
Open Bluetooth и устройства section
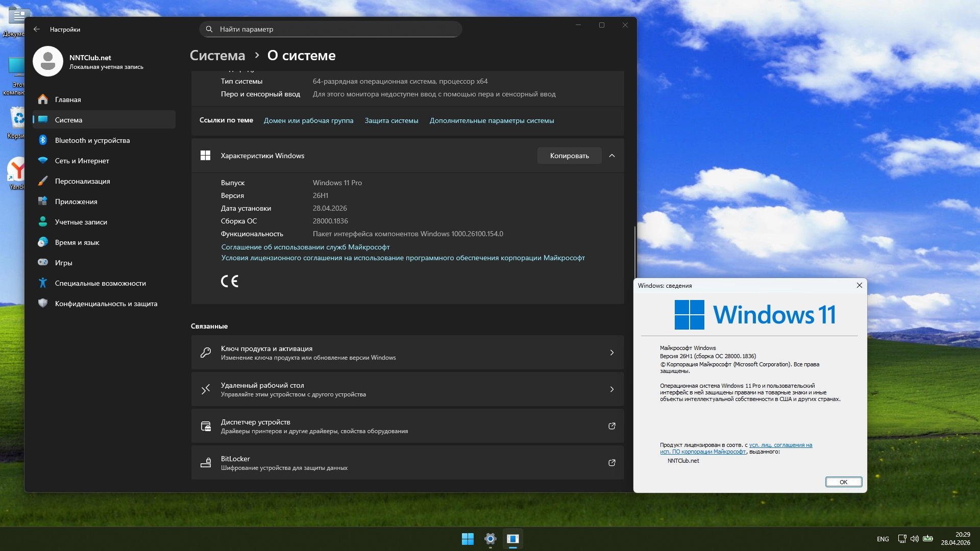(92, 140)
